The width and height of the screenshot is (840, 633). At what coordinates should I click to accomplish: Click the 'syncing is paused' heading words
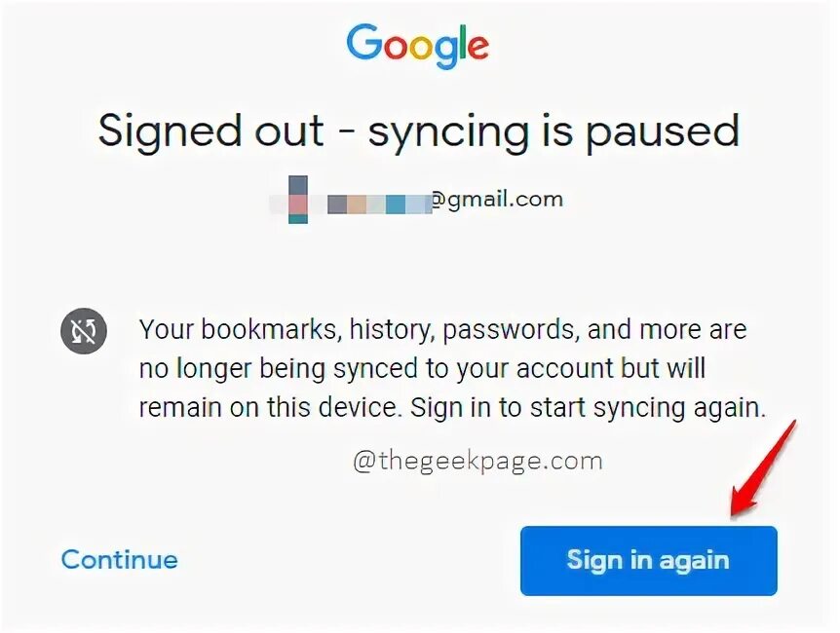pyautogui.click(x=554, y=132)
